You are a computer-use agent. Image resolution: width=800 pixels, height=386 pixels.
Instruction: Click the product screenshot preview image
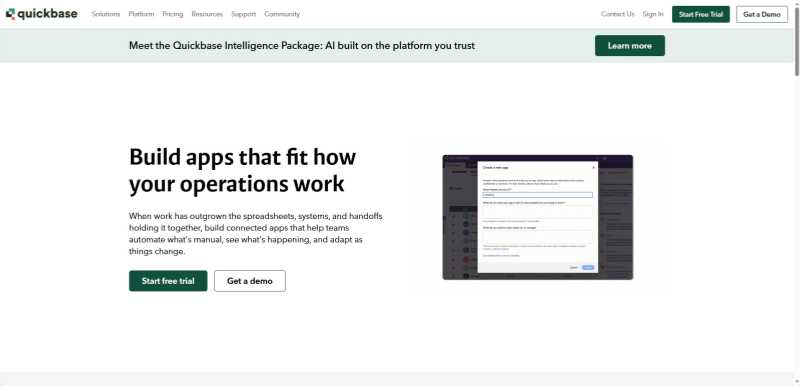(538, 217)
